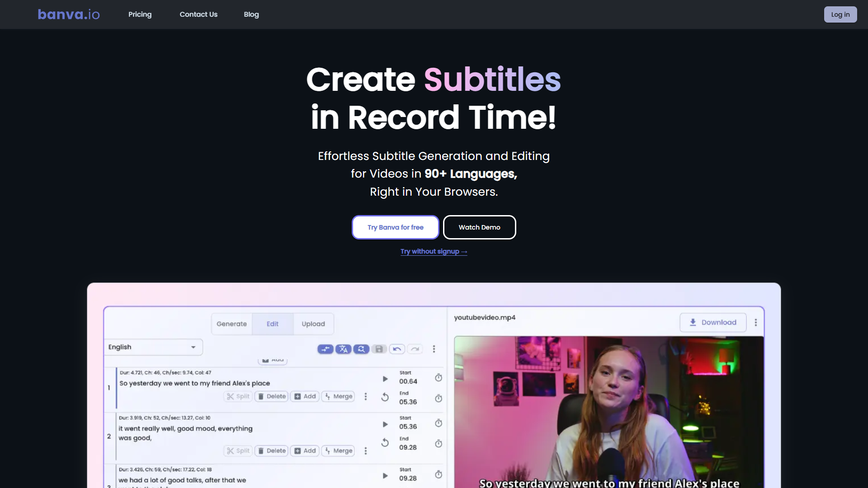
Task: Click Add in subtitle line 1
Action: click(x=305, y=396)
